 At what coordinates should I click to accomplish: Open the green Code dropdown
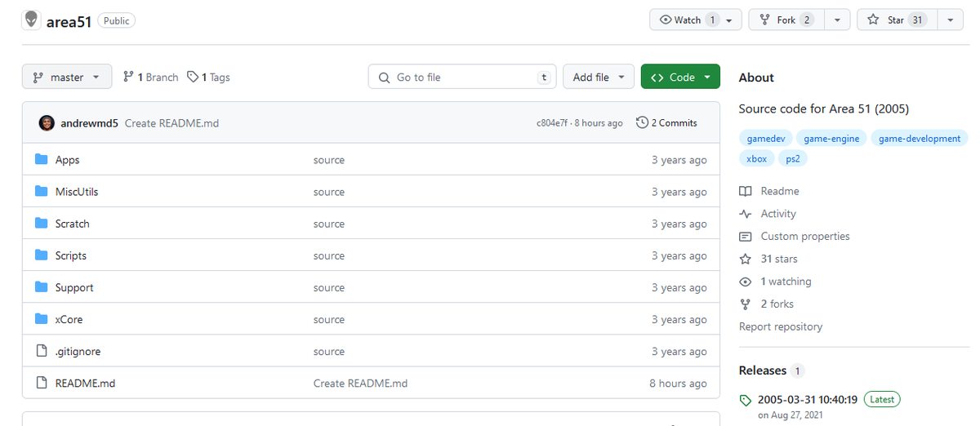(x=680, y=77)
